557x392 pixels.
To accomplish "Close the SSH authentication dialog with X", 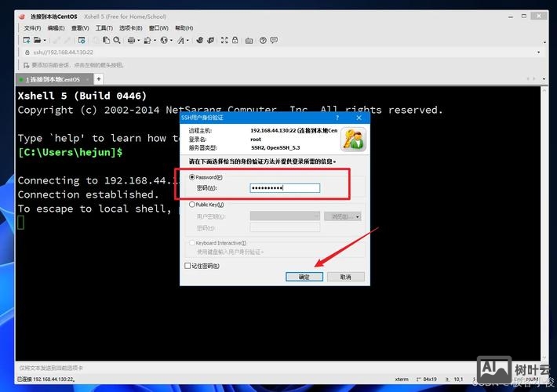I will click(359, 118).
